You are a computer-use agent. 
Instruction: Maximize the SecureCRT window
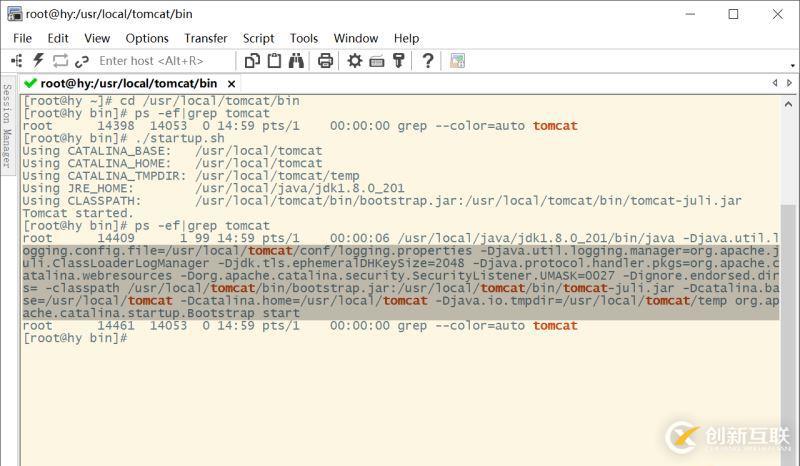click(x=733, y=14)
